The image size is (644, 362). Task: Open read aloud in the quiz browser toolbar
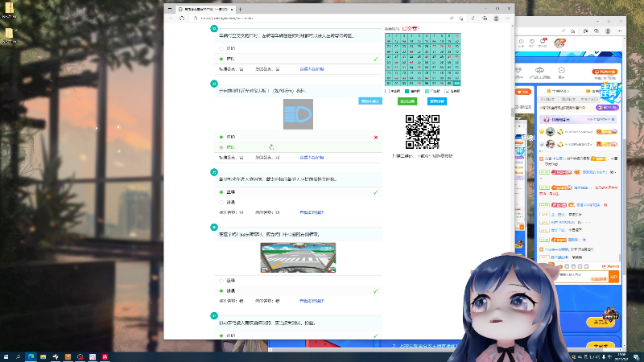pos(452,19)
